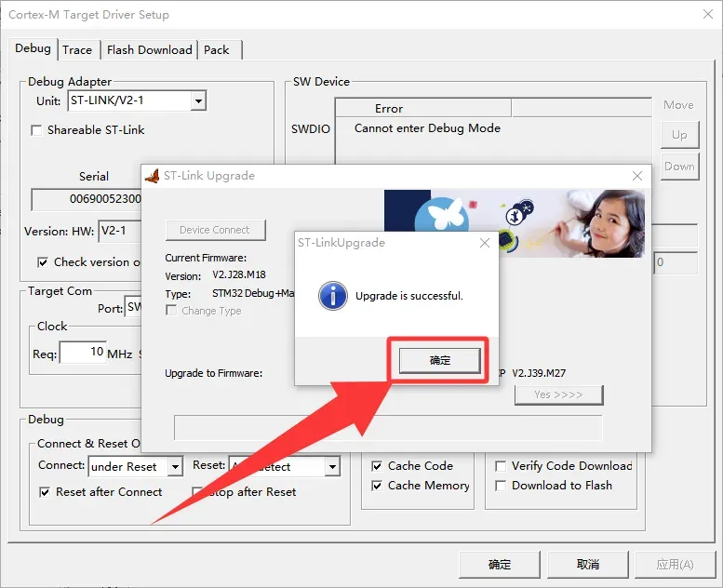Disable Reset after Connect option
The height and width of the screenshot is (588, 723).
click(47, 492)
